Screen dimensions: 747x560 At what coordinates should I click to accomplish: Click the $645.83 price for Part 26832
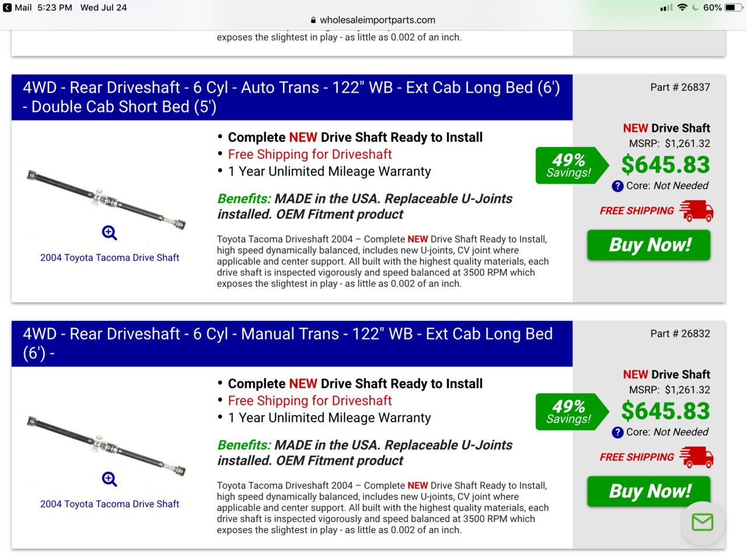coord(665,411)
